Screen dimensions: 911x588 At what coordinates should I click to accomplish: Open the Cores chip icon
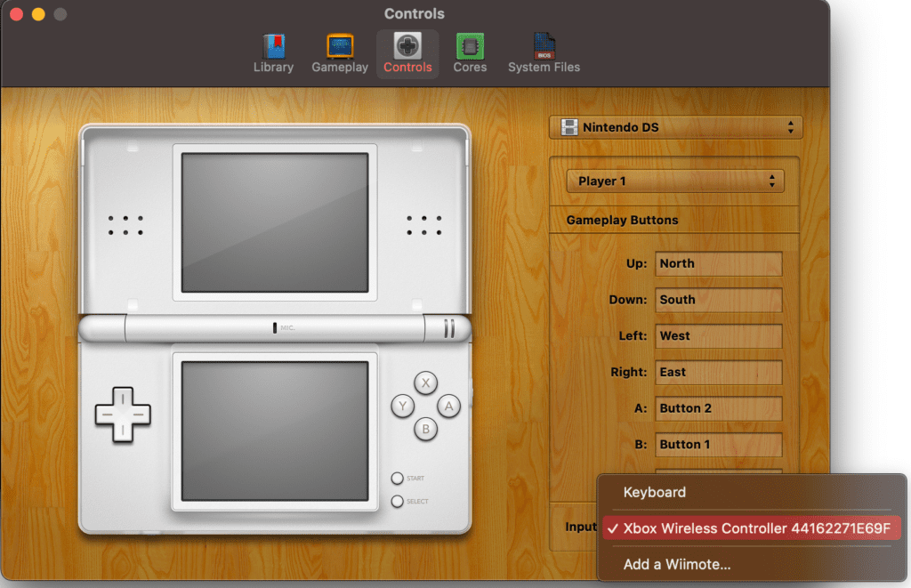point(470,53)
